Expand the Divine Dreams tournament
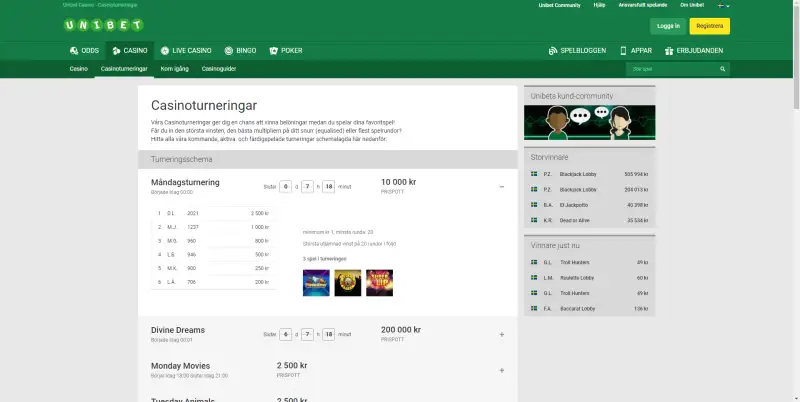The image size is (800, 402). 502,335
